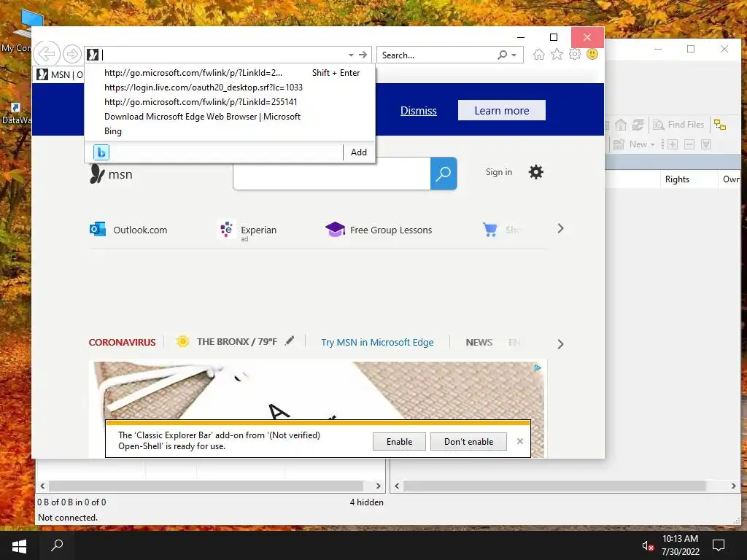The height and width of the screenshot is (560, 747).
Task: Click the Bing search provider icon
Action: pyautogui.click(x=101, y=152)
